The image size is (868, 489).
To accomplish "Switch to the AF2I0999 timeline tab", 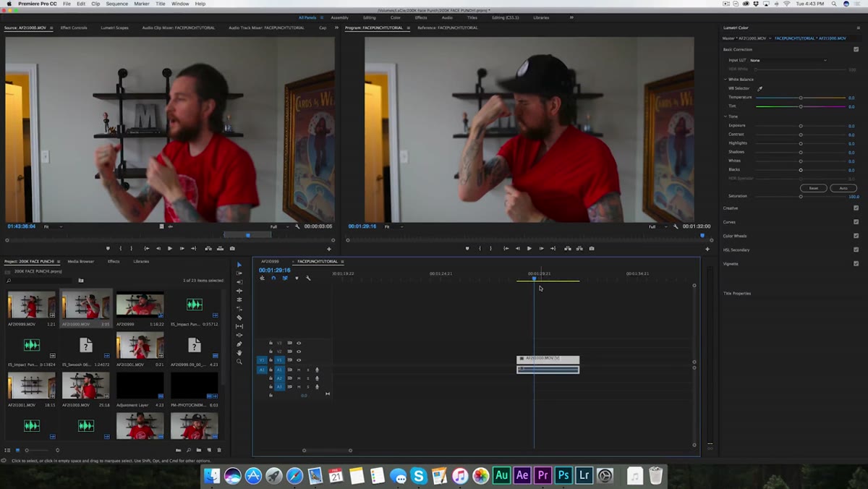I will (x=270, y=261).
